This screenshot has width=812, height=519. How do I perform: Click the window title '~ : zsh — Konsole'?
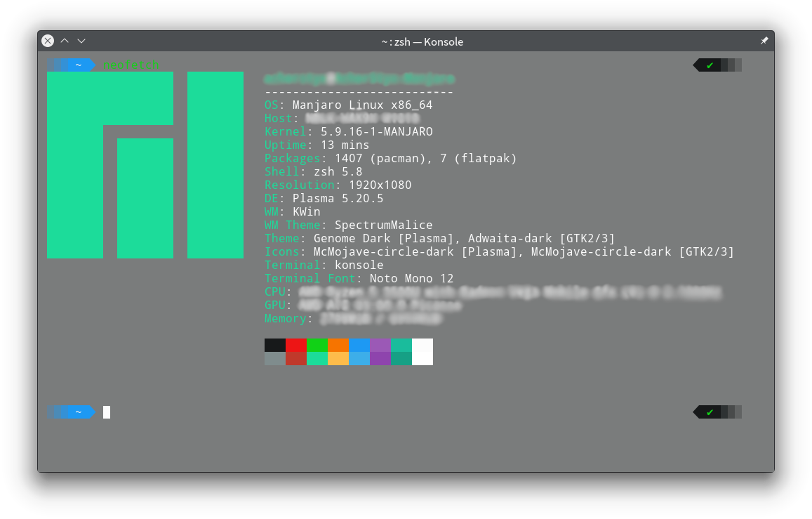pos(422,42)
